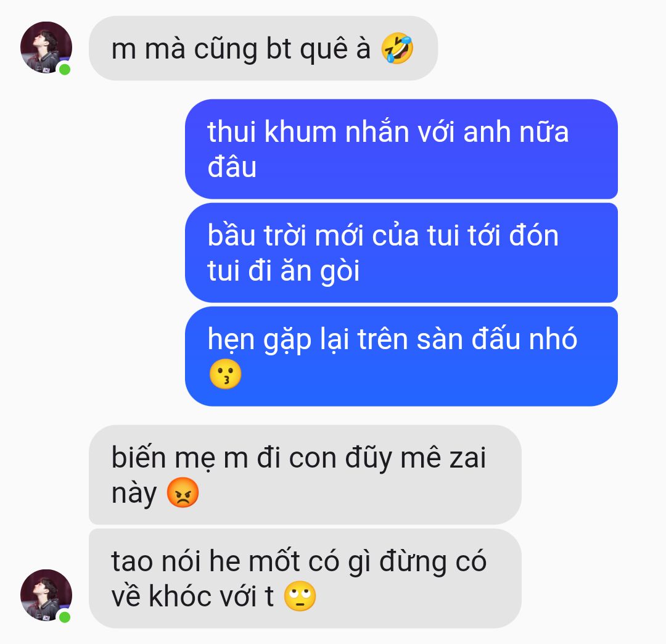Tap the rolling-on-floor laughing emoji
The height and width of the screenshot is (644, 666).
pos(397,49)
